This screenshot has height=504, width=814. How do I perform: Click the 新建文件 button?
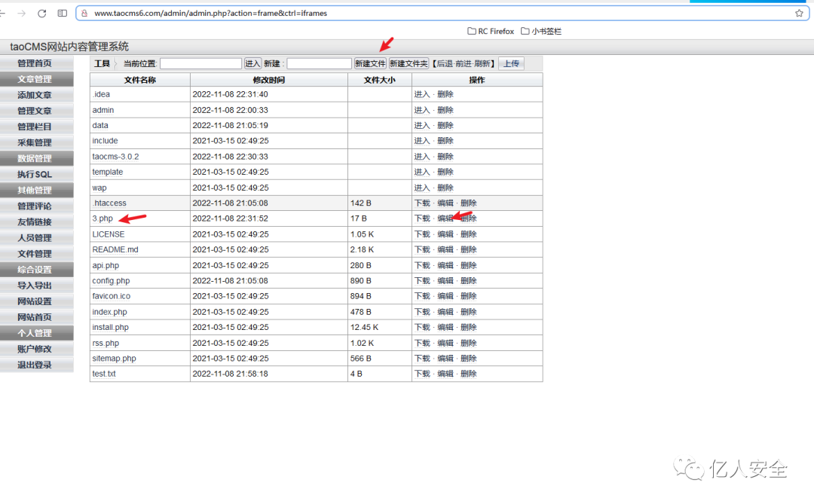point(370,64)
